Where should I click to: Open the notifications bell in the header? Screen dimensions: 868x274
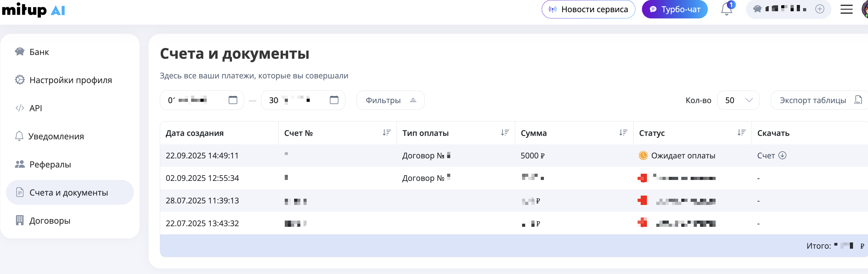pos(727,9)
